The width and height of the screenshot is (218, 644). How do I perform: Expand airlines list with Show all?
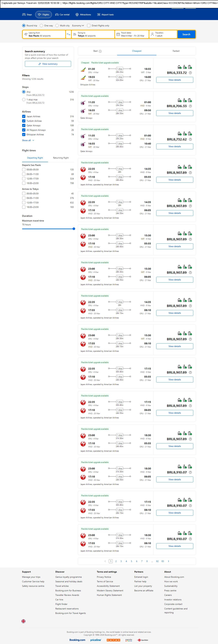(x=28, y=140)
